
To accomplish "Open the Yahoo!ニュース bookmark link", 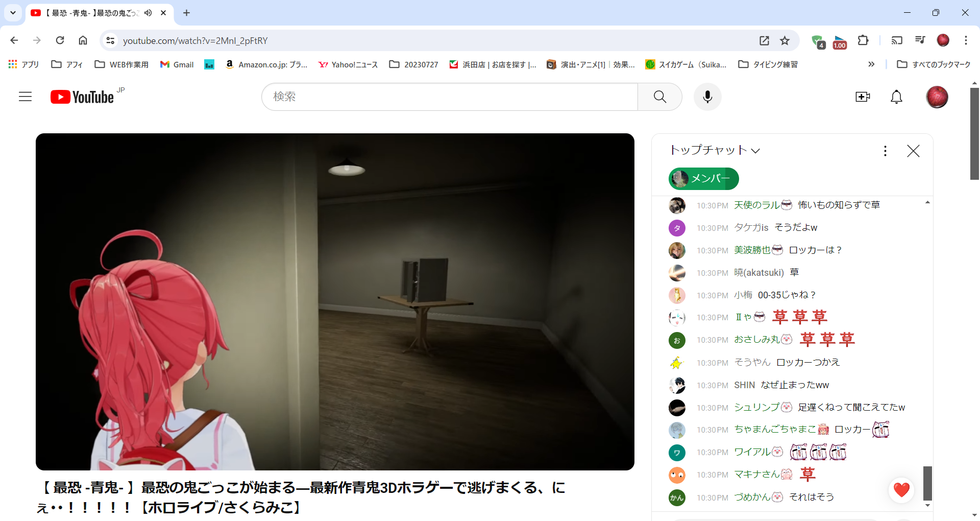I will click(x=348, y=64).
